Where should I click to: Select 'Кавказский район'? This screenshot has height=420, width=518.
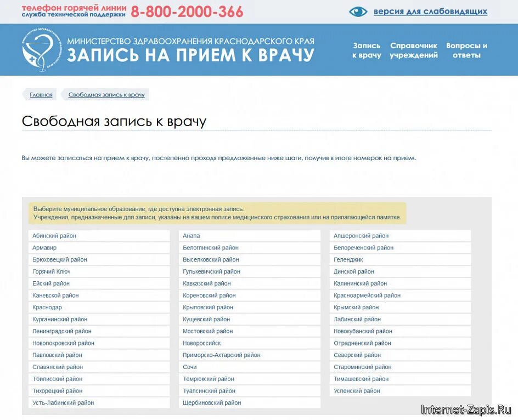coord(250,283)
